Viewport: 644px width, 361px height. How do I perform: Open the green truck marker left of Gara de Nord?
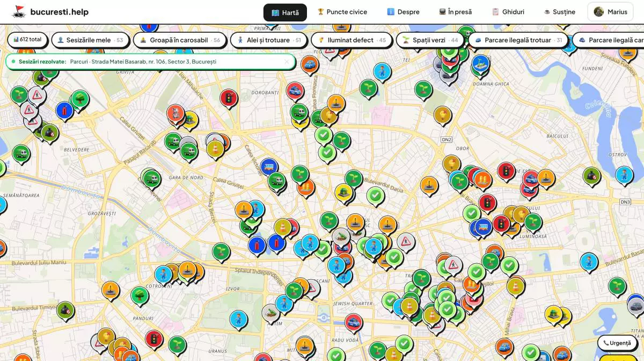click(x=152, y=178)
